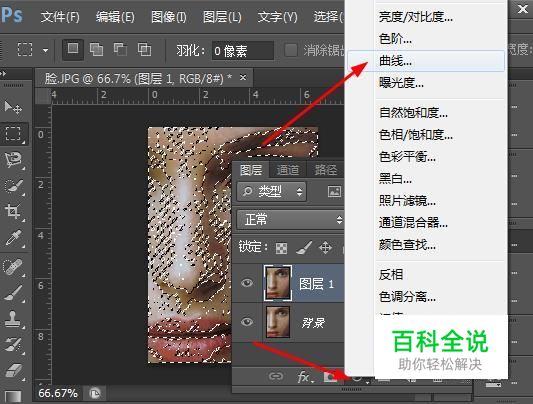Lock transparent pixels icon
Image resolution: width=533 pixels, height=404 pixels.
(x=281, y=248)
